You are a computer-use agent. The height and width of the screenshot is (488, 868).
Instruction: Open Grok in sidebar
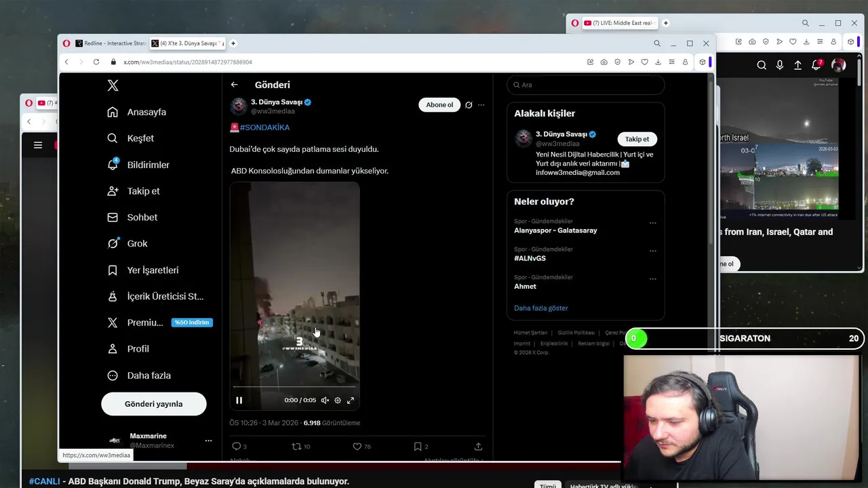[x=127, y=243]
